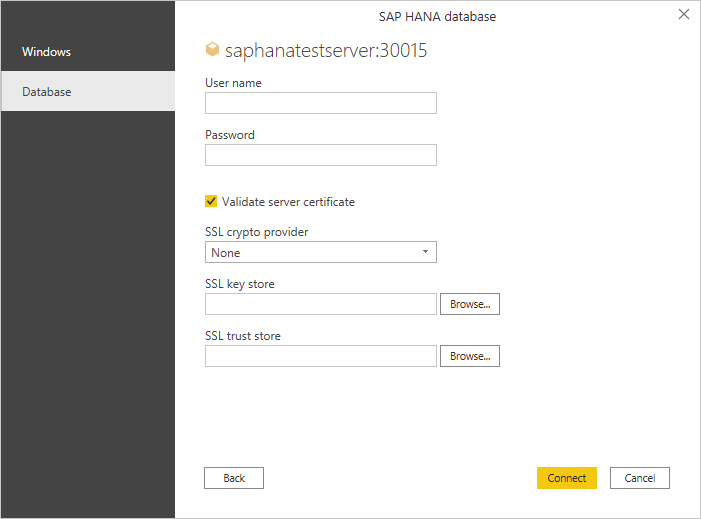The width and height of the screenshot is (701, 519).
Task: Close the SAP HANA database dialog
Action: 684,14
